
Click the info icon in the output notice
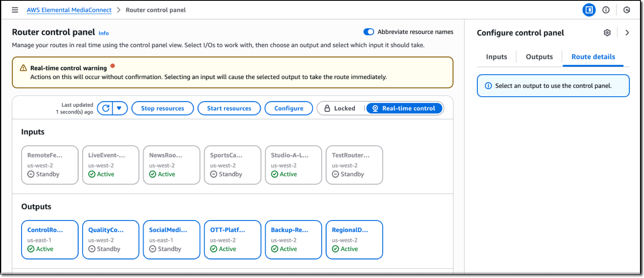488,86
